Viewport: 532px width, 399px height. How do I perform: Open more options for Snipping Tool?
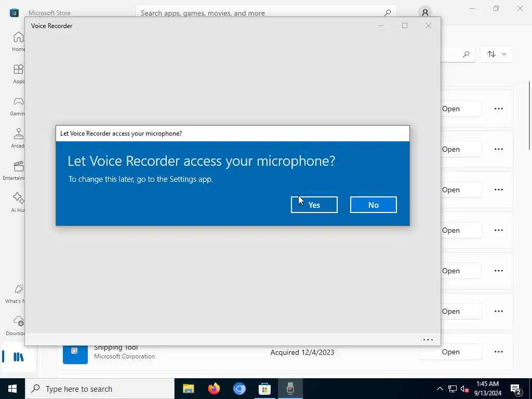click(498, 352)
